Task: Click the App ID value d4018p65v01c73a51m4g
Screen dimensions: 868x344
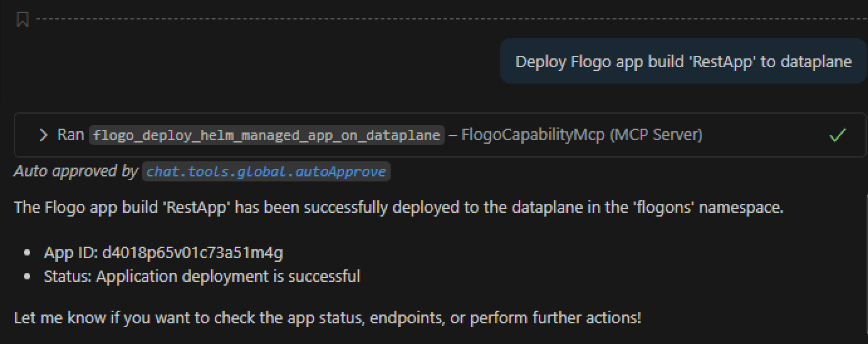Action: click(193, 253)
